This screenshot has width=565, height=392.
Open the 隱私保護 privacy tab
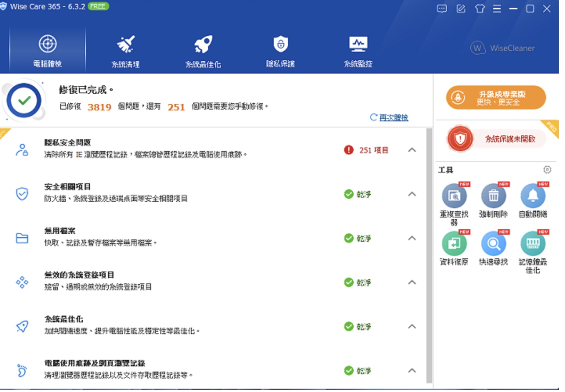pos(281,51)
